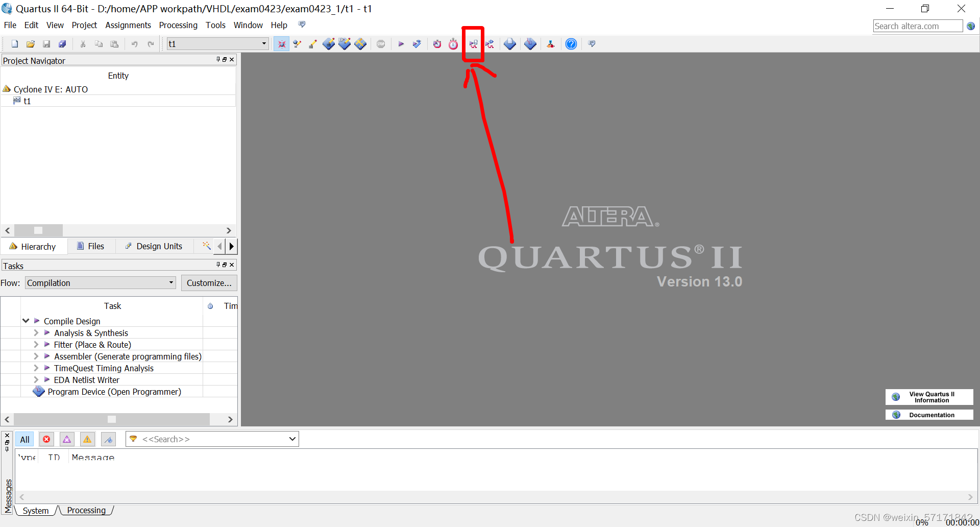
Task: Undo the last action
Action: (135, 44)
